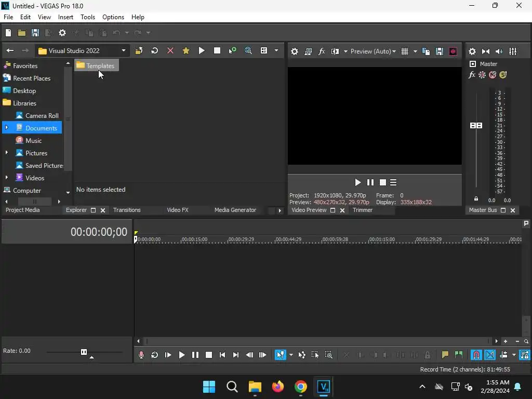This screenshot has width=532, height=399.
Task: Click the playback Rate slider handle
Action: click(x=84, y=352)
